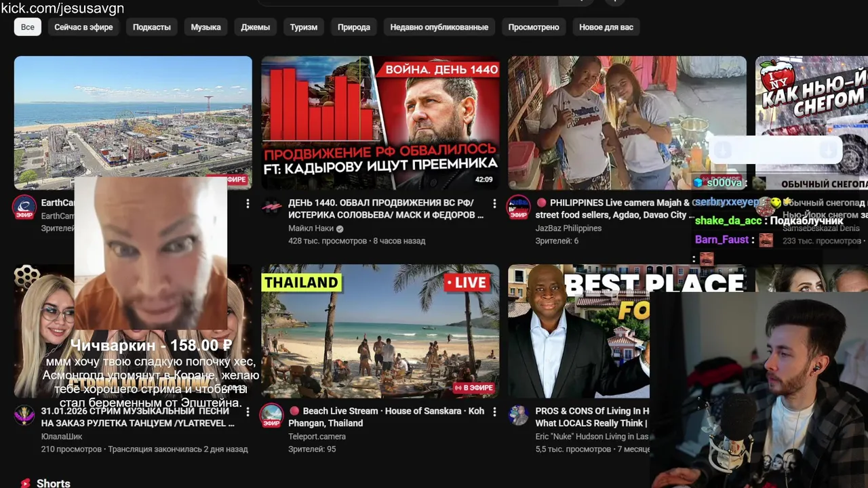Screen dimensions: 868x488
Task: Open the "ДЕНЬ 1440. ОБВАЛ ПРОДВИЖЕНИЯ ВС РФ" video title
Action: tap(386, 209)
